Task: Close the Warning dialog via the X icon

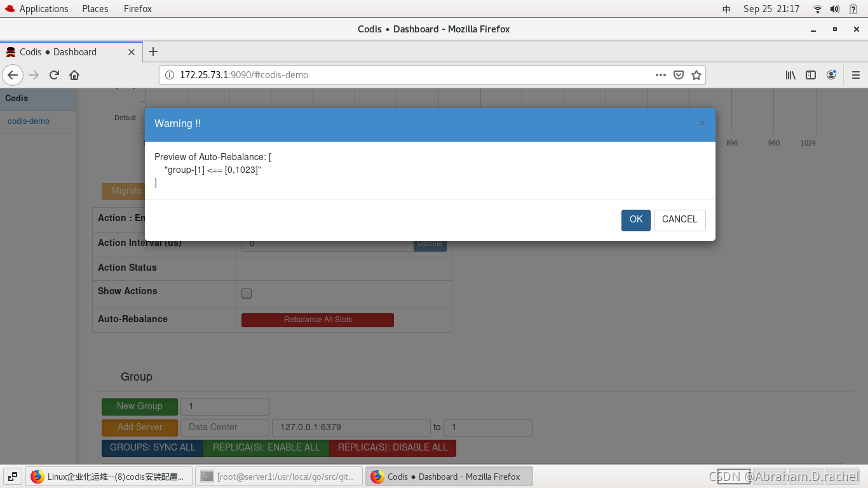Action: click(x=702, y=123)
